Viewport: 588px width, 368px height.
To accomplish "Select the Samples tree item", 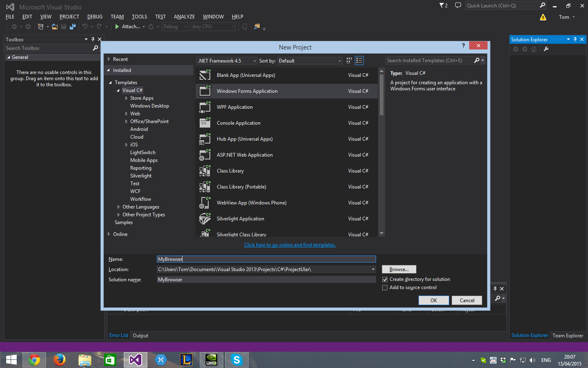I will click(x=124, y=222).
